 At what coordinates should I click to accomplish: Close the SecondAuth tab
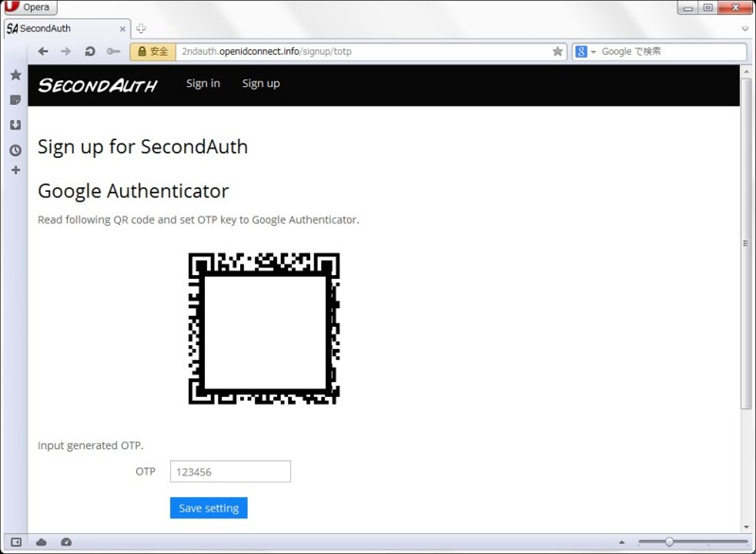(x=123, y=29)
